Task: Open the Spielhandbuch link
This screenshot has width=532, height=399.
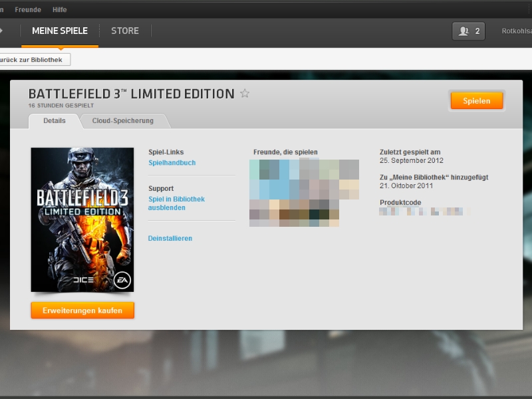Action: (172, 163)
